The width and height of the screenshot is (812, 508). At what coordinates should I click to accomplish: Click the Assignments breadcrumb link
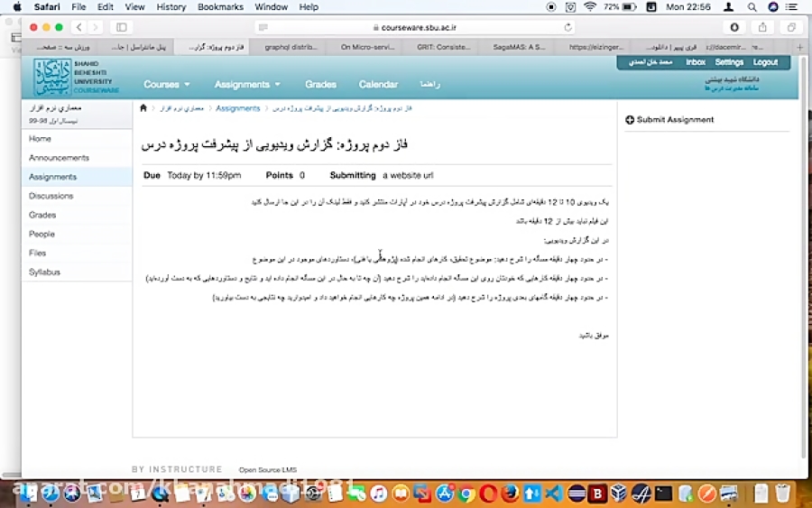(x=237, y=108)
